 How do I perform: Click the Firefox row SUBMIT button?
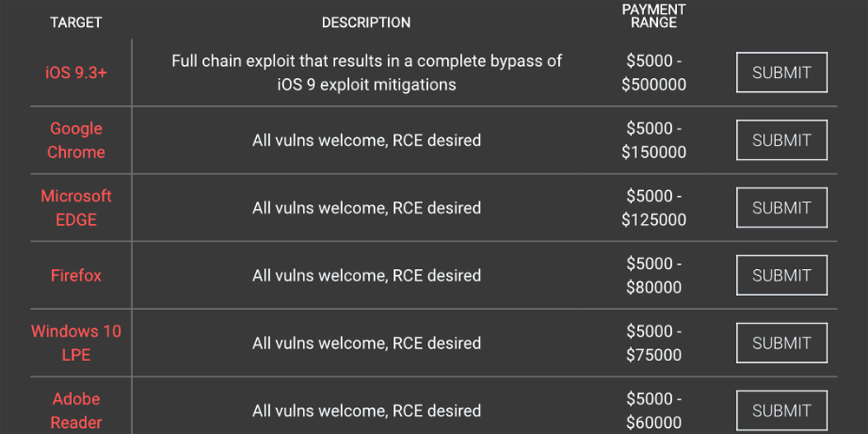pos(781,276)
